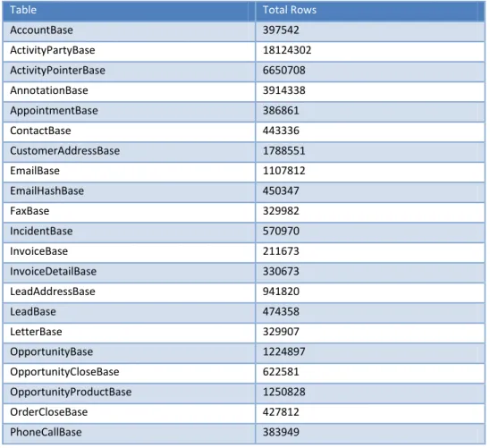The height and width of the screenshot is (448, 490).
Task: Select the LetterBase cell
Action: coord(129,333)
